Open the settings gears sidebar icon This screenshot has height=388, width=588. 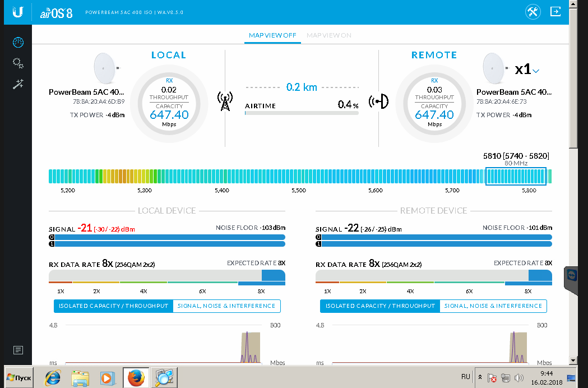(18, 63)
